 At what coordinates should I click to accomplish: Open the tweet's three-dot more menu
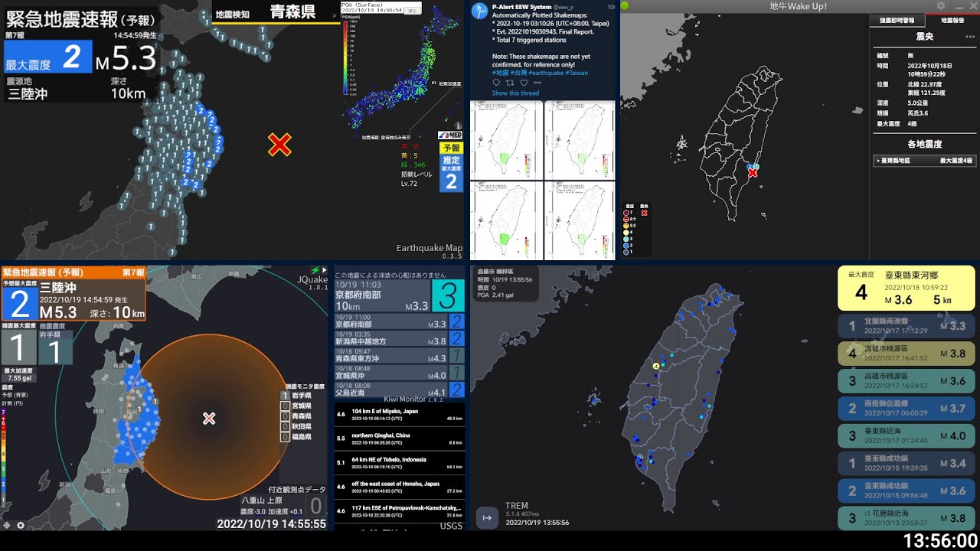point(537,83)
